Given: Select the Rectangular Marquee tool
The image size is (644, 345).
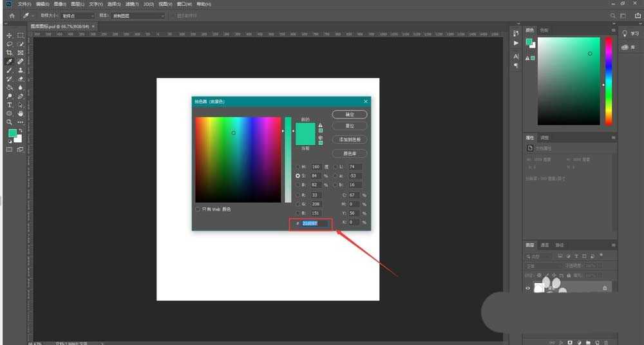Looking at the screenshot, I should [x=21, y=35].
